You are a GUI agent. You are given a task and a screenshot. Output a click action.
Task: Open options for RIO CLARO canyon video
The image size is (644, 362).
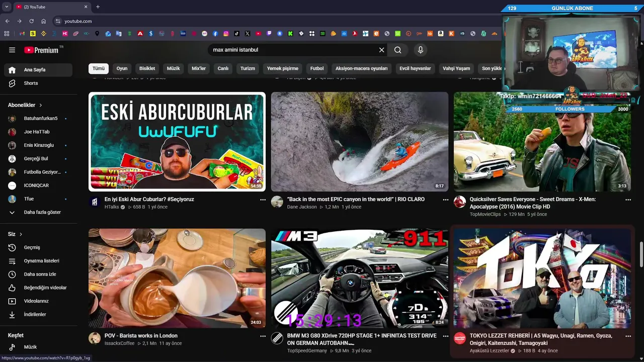click(445, 200)
